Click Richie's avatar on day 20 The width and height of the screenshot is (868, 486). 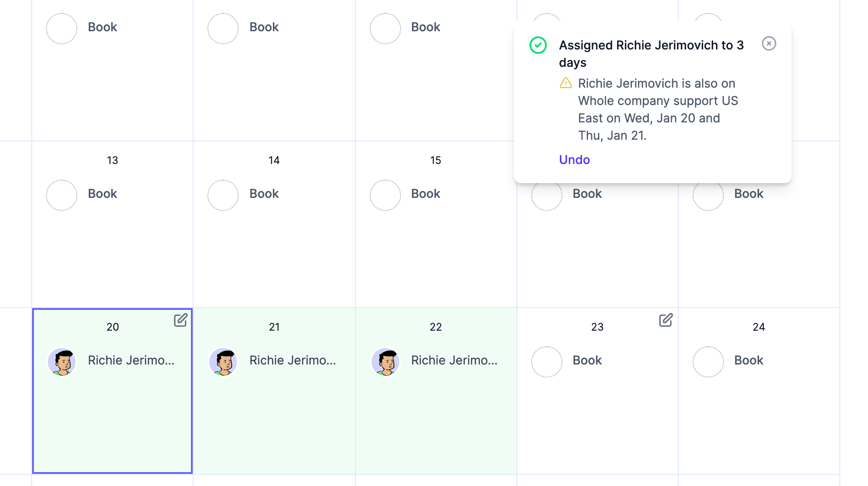coord(62,361)
